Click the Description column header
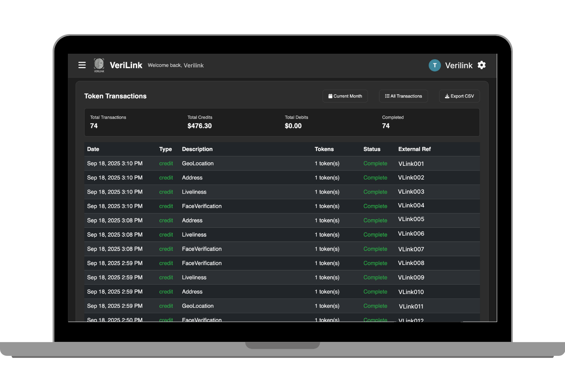Viewport: 565px width, 392px height. point(197,149)
